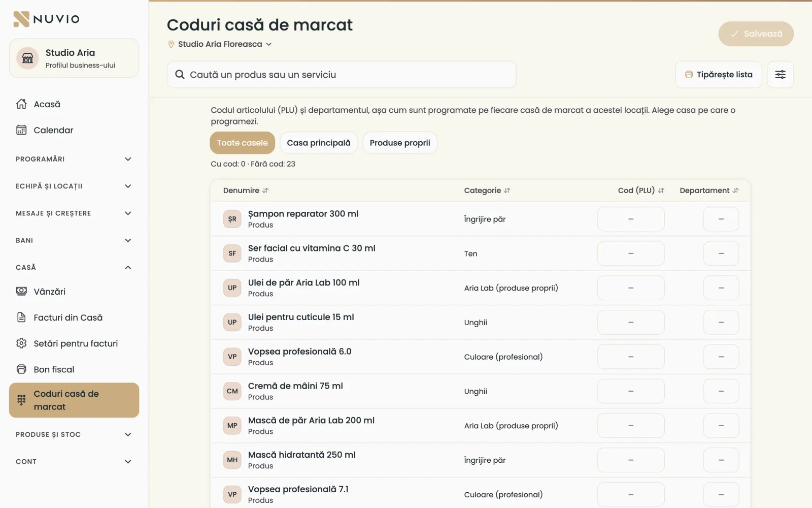This screenshot has height=508, width=812.
Task: Edit PLU code for Vopsea profesională 6.0
Action: 631,357
